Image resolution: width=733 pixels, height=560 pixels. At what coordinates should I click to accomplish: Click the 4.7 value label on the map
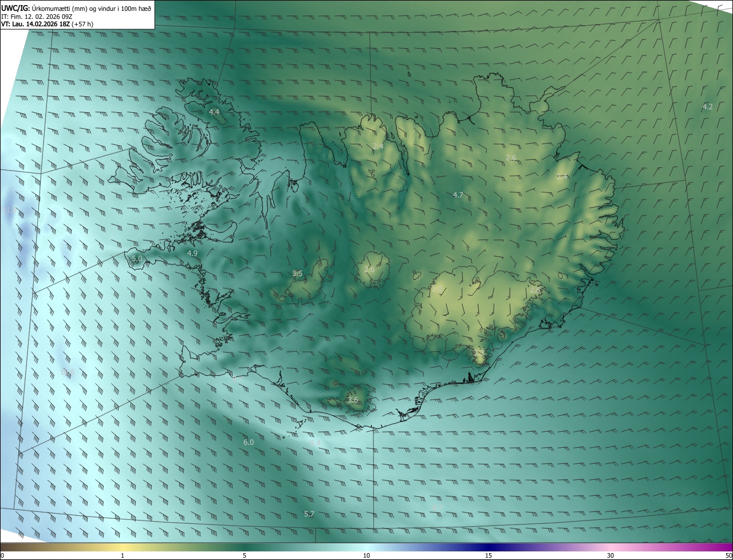(458, 195)
